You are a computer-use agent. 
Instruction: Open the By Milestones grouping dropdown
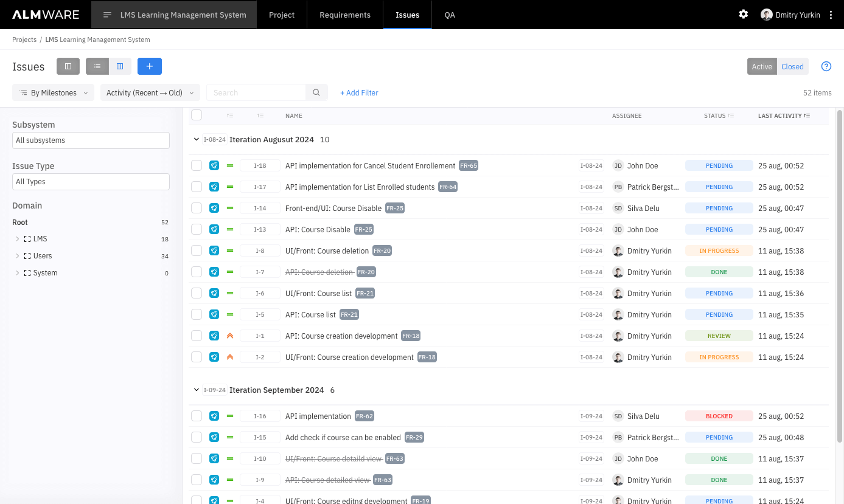[x=53, y=92]
